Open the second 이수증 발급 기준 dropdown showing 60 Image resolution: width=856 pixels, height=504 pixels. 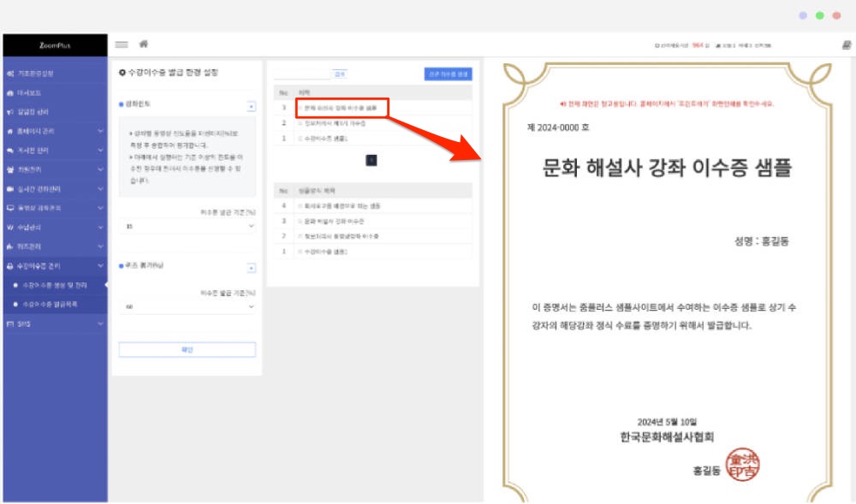click(x=189, y=306)
